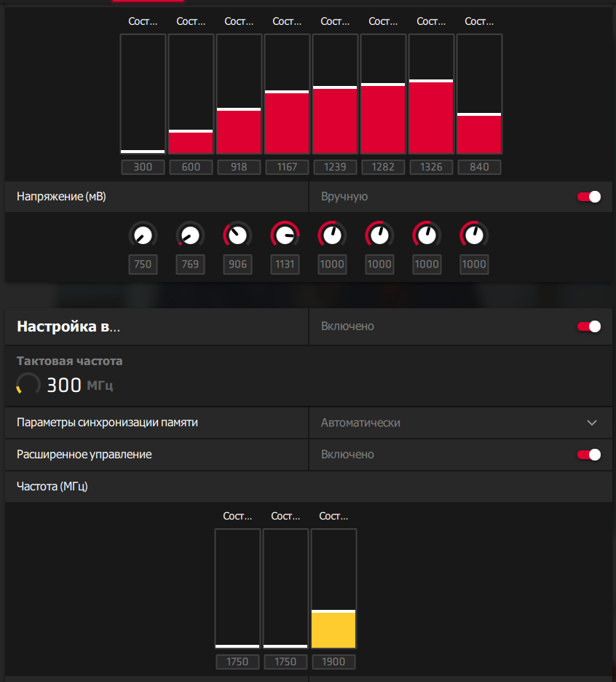616x682 pixels.
Task: Toggle the Напряжение (мВ) manual control switch
Action: click(588, 197)
